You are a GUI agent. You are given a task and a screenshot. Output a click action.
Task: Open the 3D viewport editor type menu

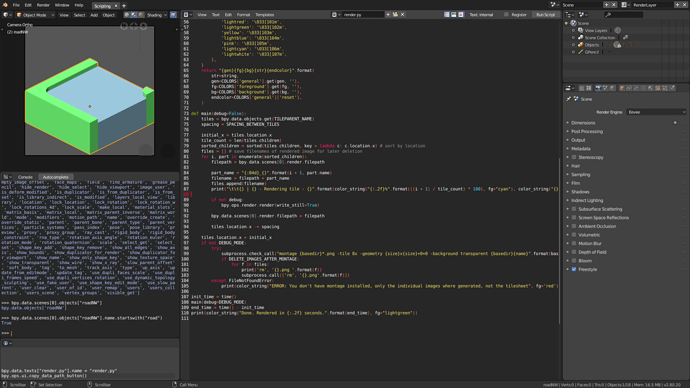click(7, 15)
